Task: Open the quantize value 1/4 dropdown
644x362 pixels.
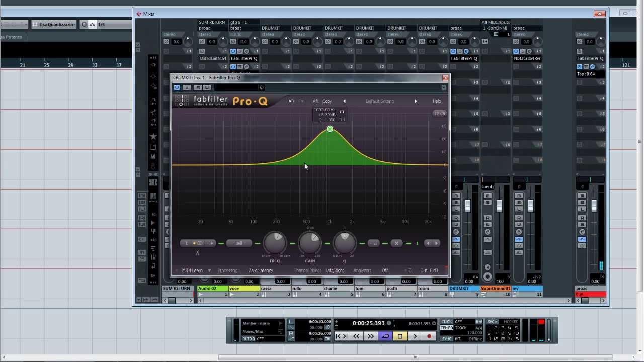Action: click(x=113, y=25)
